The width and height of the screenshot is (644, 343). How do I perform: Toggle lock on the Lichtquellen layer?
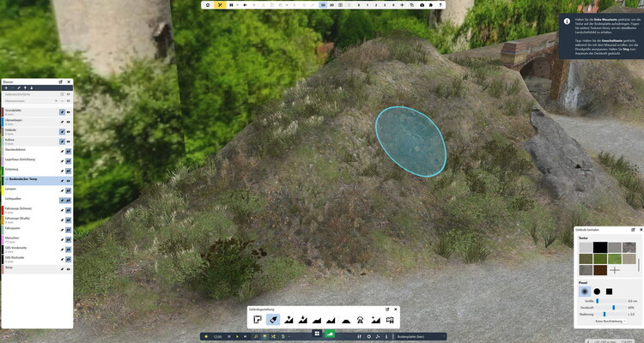click(x=62, y=201)
